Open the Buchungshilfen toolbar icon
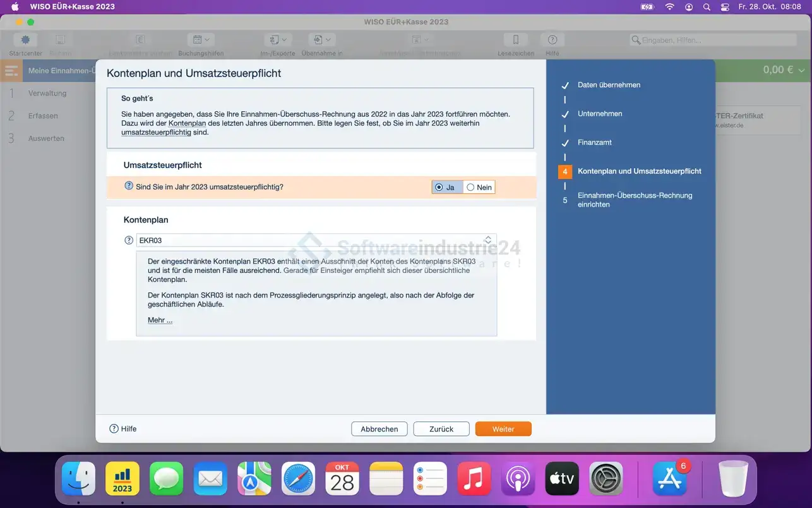 click(201, 40)
